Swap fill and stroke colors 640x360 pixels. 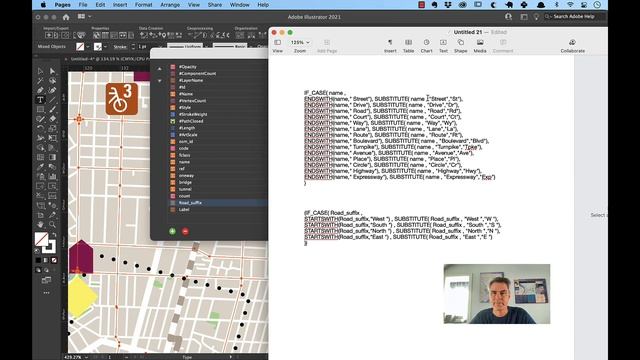click(x=53, y=234)
